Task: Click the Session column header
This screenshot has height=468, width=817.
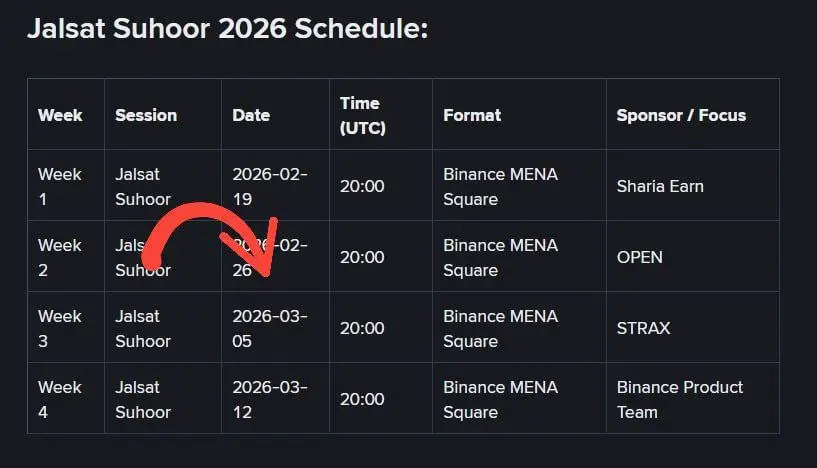Action: coord(146,115)
